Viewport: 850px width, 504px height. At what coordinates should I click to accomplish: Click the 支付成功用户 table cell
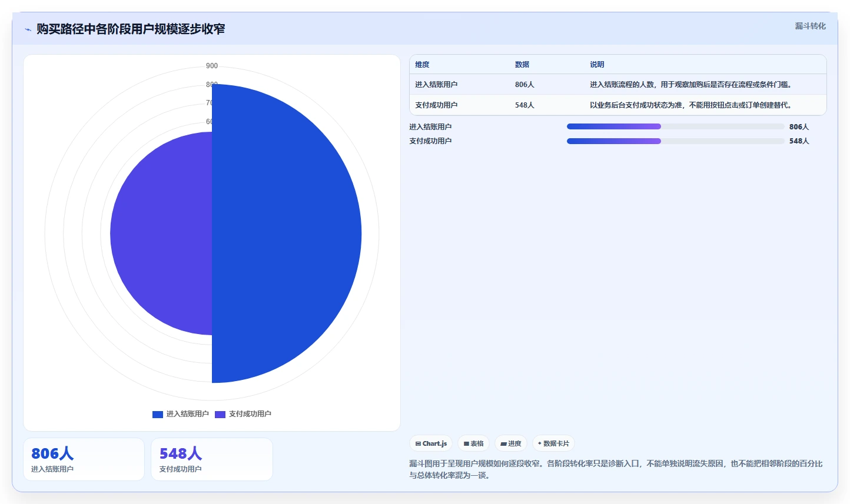click(436, 105)
